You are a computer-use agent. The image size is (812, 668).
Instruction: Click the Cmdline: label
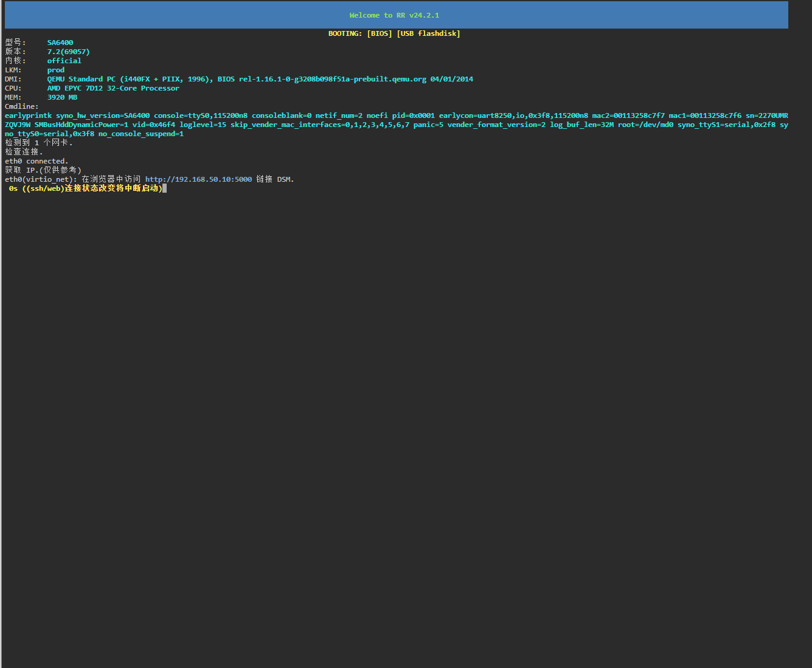[x=21, y=106]
